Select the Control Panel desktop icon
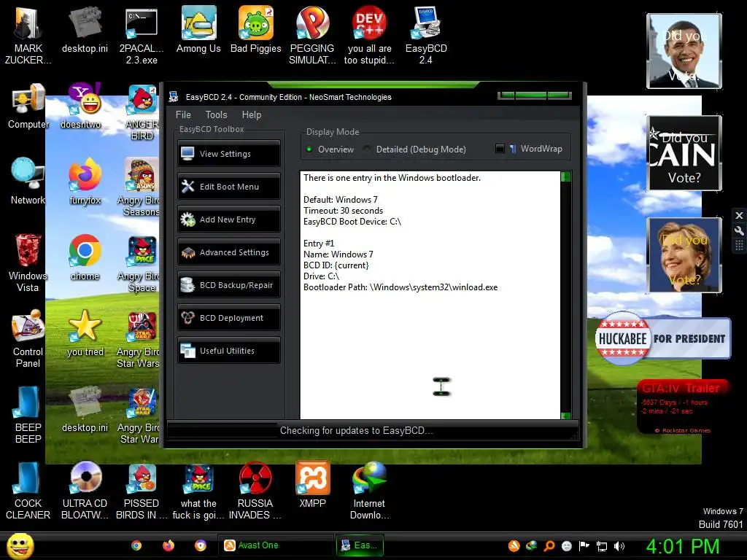The image size is (747, 560). (28, 338)
